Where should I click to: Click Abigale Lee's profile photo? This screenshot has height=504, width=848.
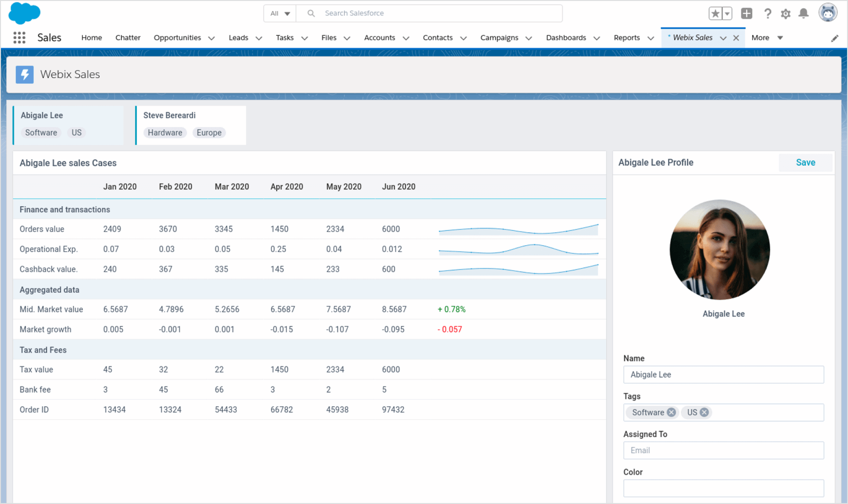[720, 250]
